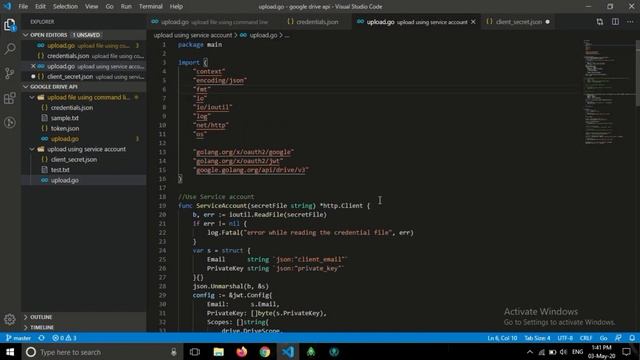Open client_secret.json in the explorer tree

click(x=84, y=159)
